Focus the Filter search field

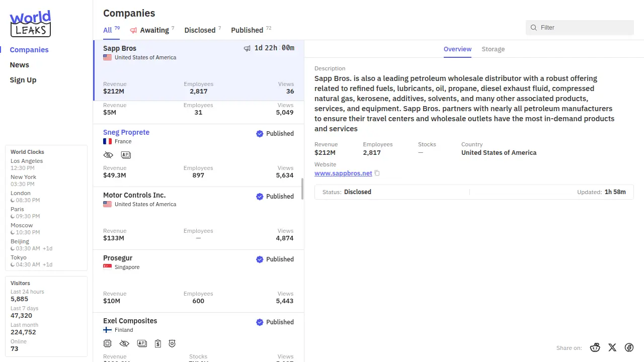click(584, 28)
